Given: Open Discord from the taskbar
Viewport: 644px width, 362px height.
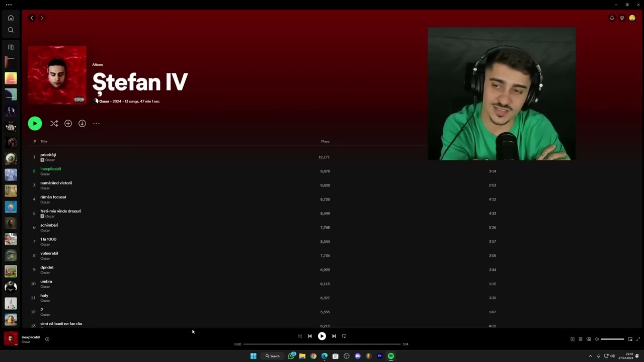Looking at the screenshot, I should point(358,356).
